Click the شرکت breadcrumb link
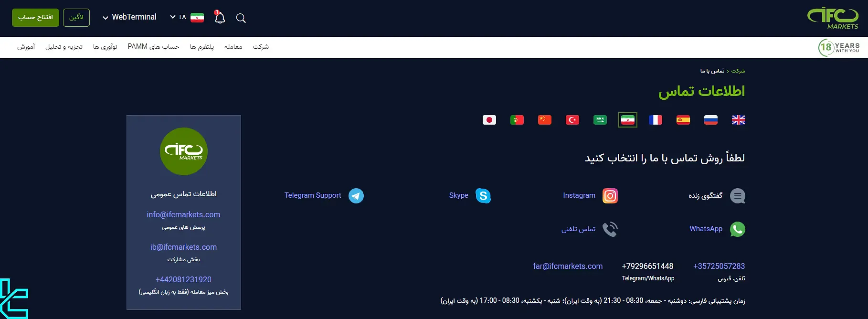This screenshot has width=868, height=319. tap(738, 71)
